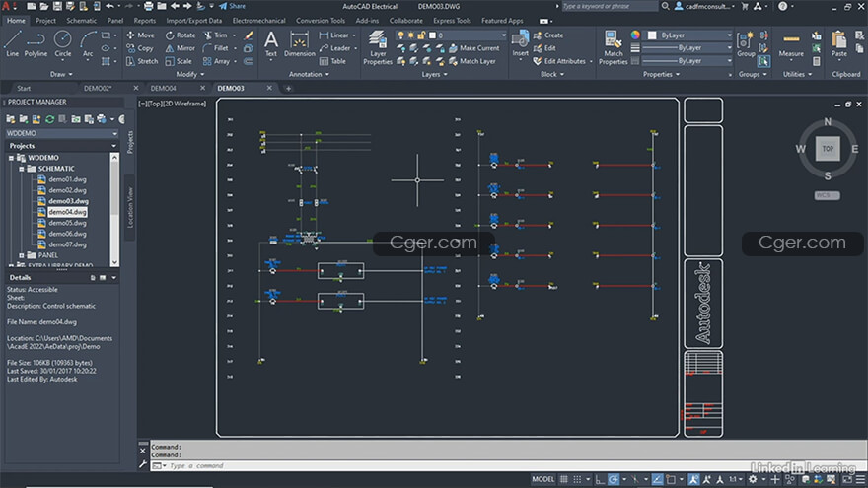This screenshot has width=868, height=488.
Task: Click Make Current layer button
Action: pos(473,48)
